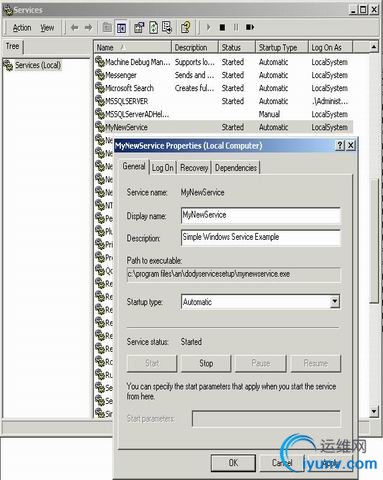Click the Stop button in properties dialog
Image resolution: width=383 pixels, height=480 pixels.
(x=206, y=363)
